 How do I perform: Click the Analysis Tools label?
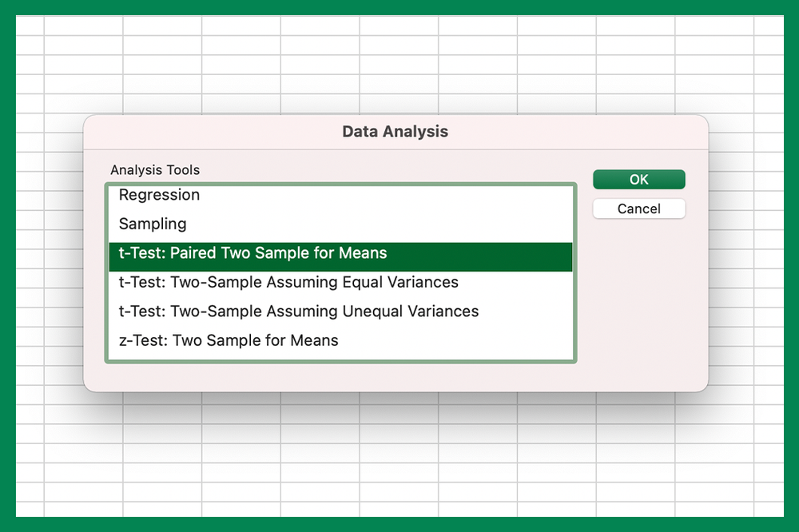[x=155, y=170]
